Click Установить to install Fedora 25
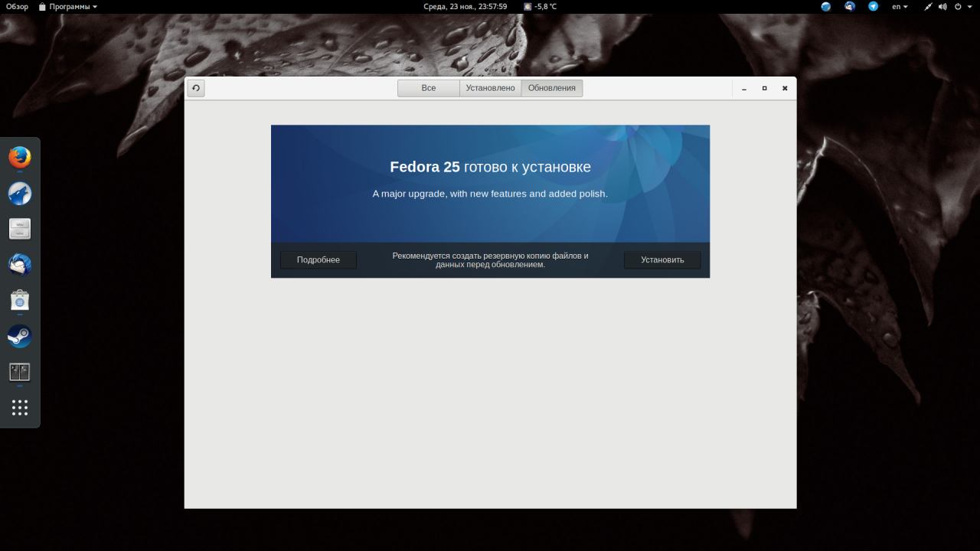The height and width of the screenshot is (551, 980). (662, 259)
